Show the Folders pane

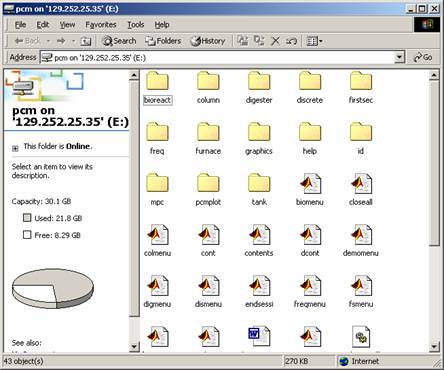163,41
